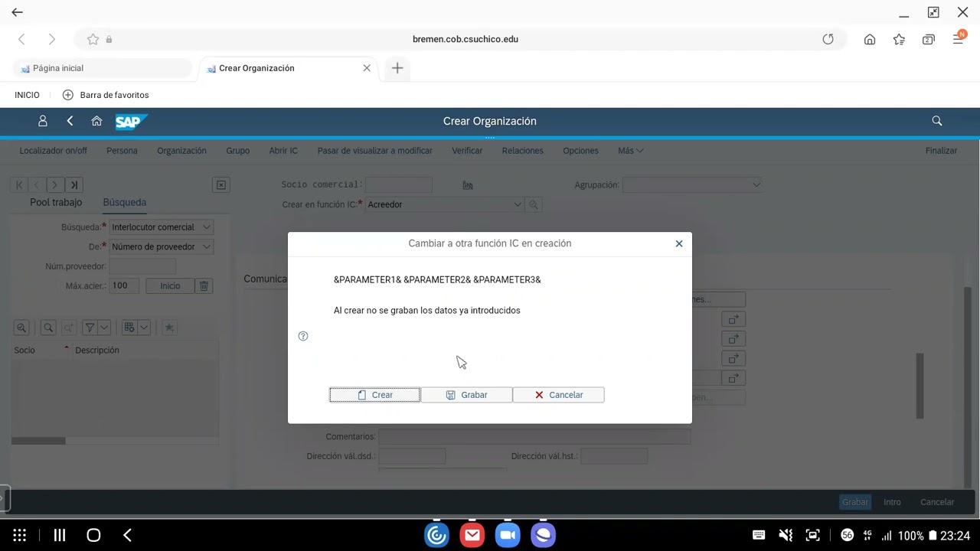Open the Zoom app in the taskbar
980x551 pixels.
(x=508, y=535)
